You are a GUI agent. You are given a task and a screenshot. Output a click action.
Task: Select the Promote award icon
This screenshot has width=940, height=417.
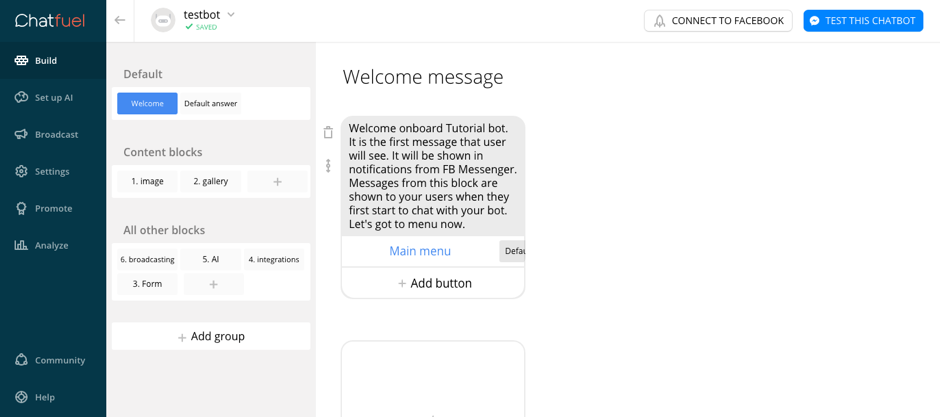tap(21, 208)
